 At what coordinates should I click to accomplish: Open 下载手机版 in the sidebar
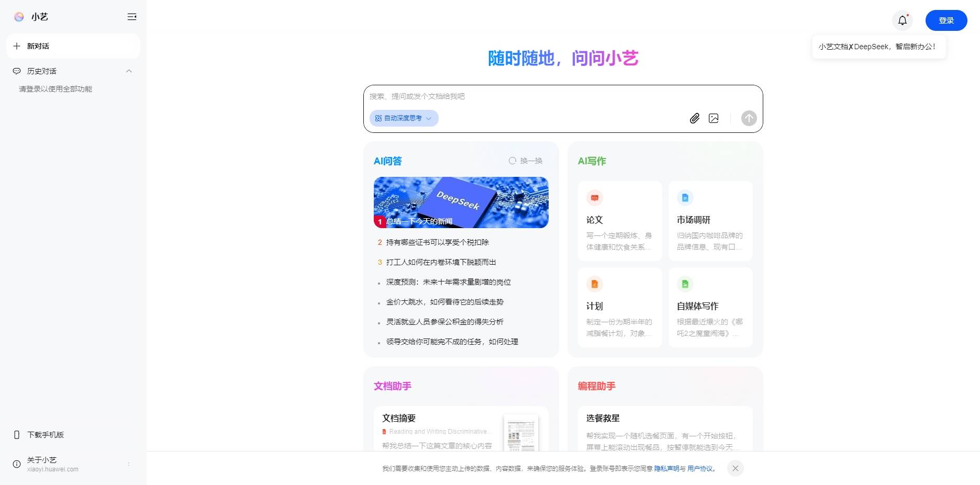click(46, 435)
